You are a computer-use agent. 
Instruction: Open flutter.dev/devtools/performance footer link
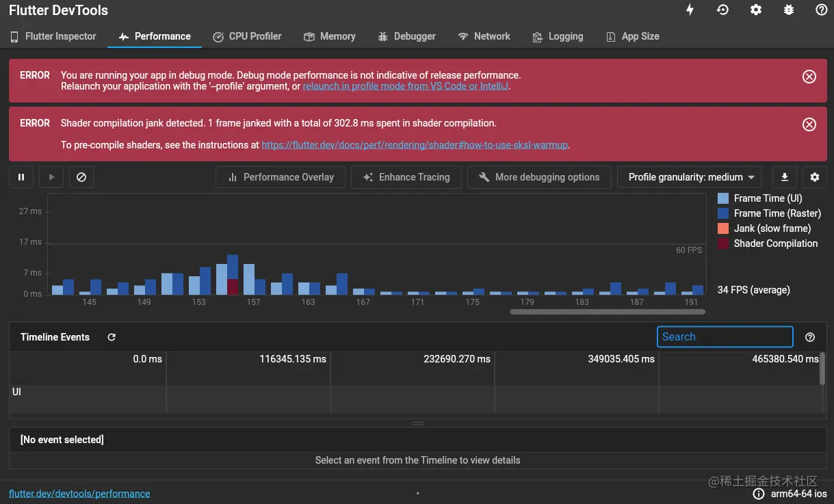(79, 494)
